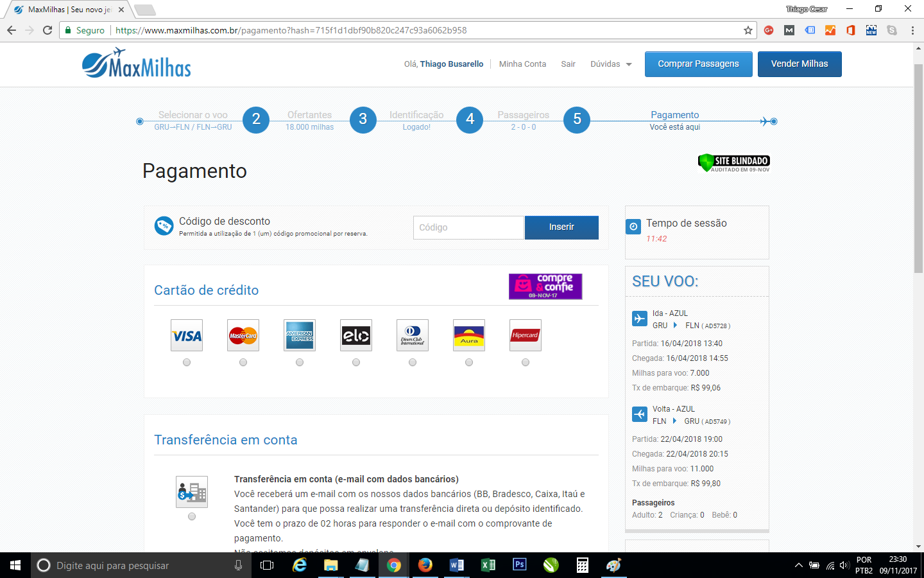This screenshot has width=924, height=578.
Task: Click the Inserir discount button
Action: click(x=561, y=227)
